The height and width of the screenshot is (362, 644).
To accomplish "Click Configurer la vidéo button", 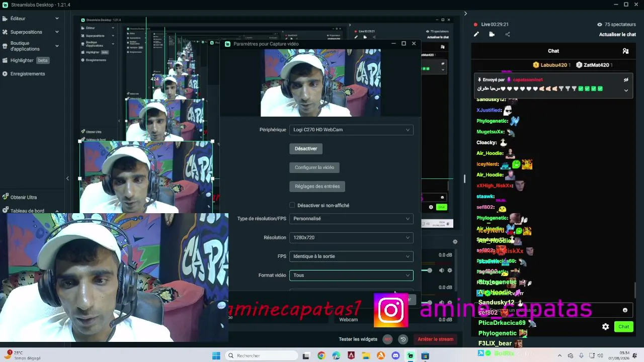I will coord(314,167).
